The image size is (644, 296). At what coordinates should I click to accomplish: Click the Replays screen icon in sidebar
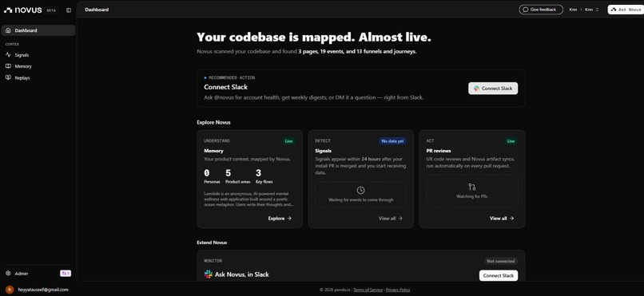coord(8,77)
